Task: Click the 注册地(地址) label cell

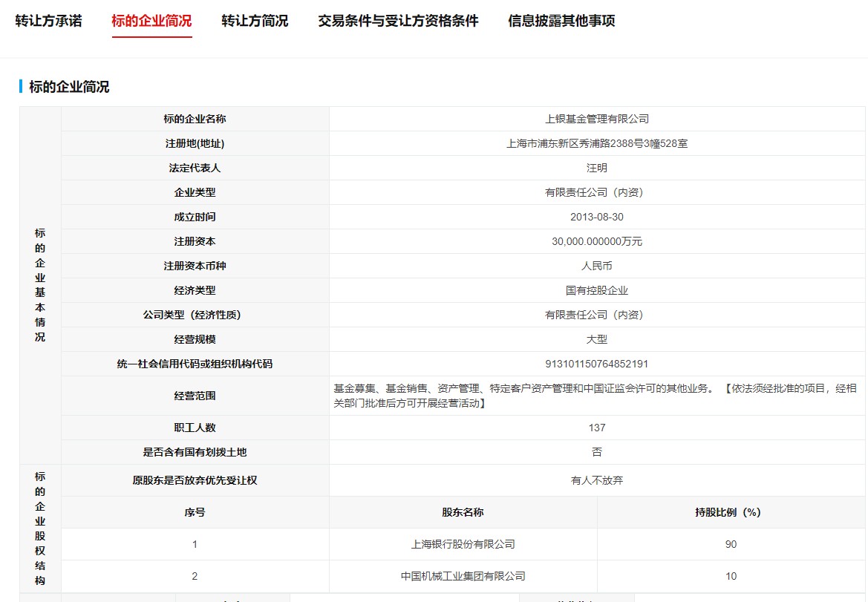Action: [195, 143]
